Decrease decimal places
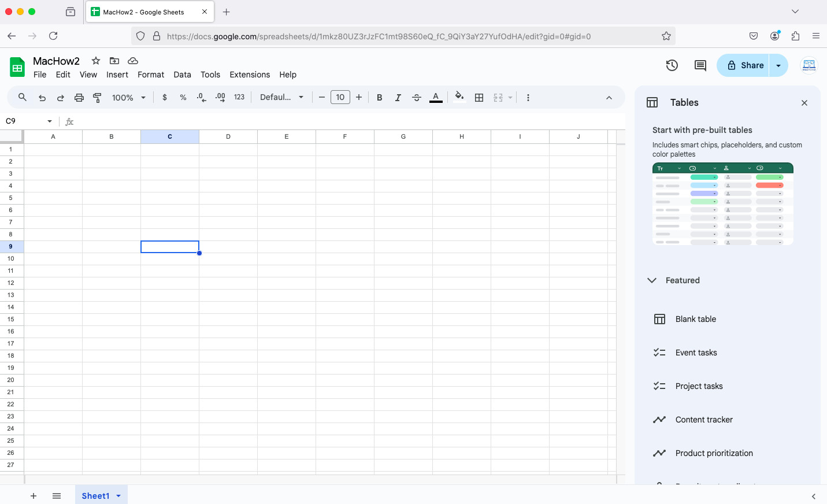Viewport: 827px width, 504px height. point(201,97)
